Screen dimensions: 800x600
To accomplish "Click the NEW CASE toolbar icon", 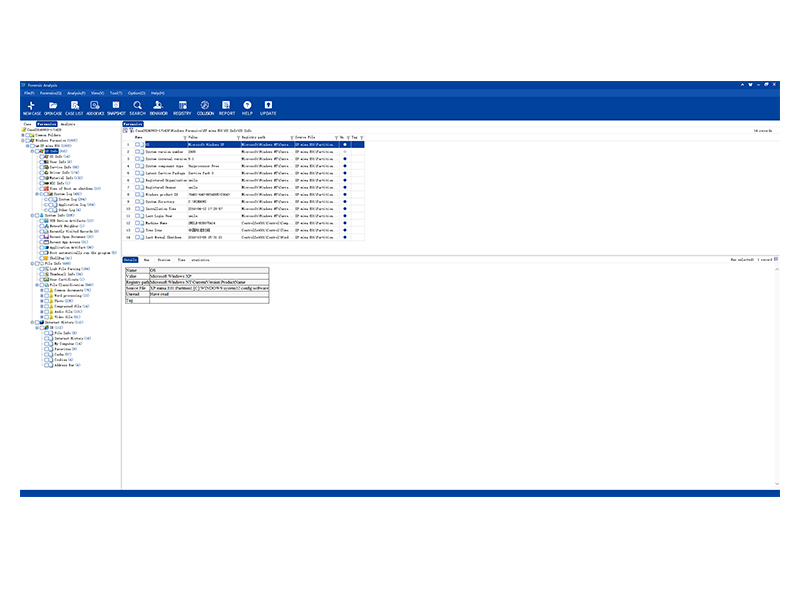I will 32,108.
